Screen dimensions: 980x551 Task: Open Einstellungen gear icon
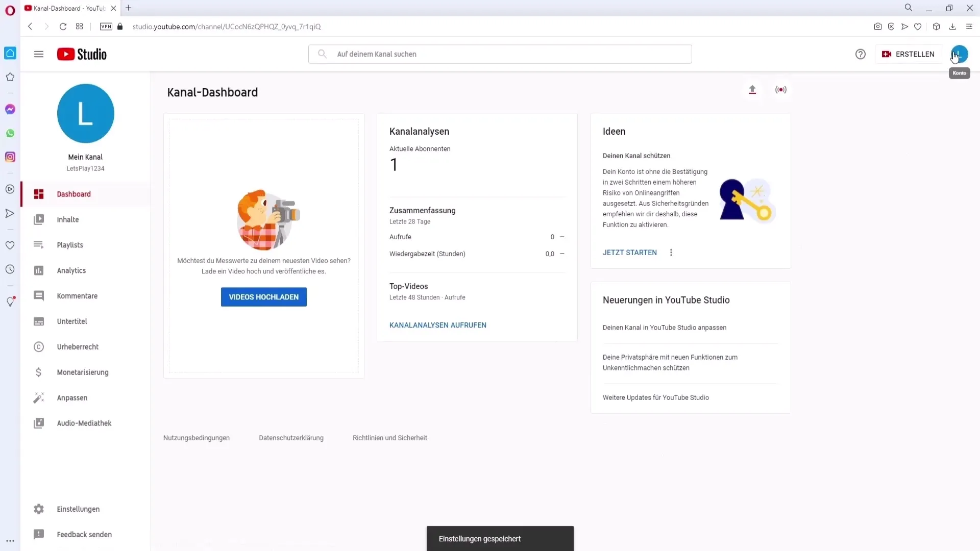38,509
